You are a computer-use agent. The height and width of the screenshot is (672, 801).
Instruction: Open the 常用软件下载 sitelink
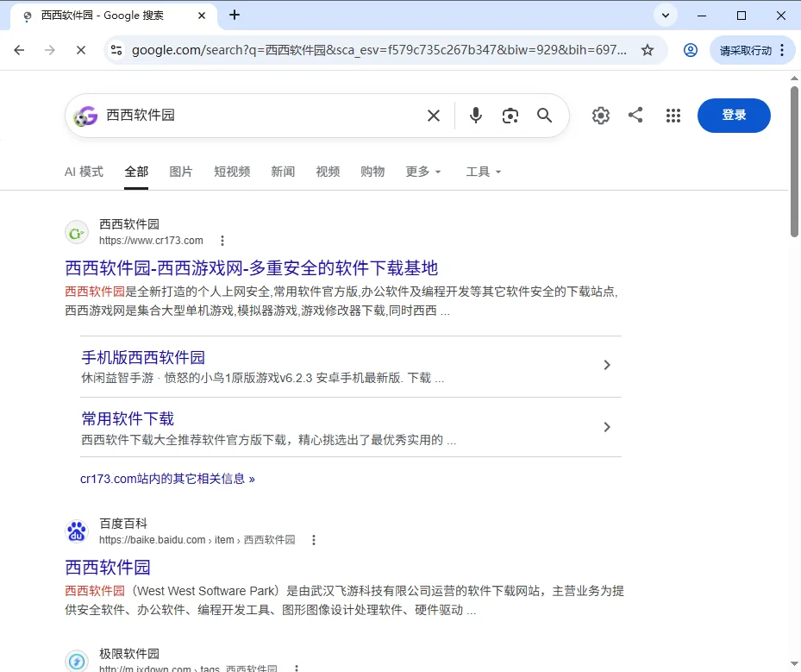pos(128,418)
